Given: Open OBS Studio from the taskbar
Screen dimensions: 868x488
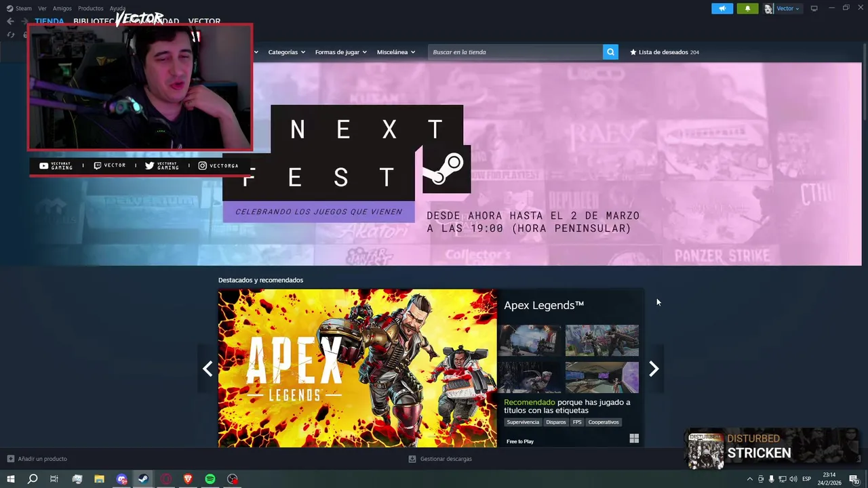Looking at the screenshot, I should 233,479.
